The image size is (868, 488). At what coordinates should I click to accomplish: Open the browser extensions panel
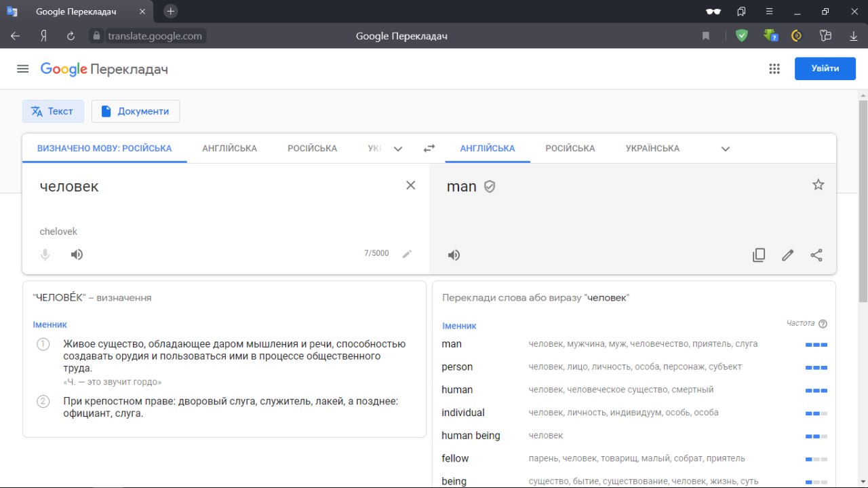(x=825, y=36)
